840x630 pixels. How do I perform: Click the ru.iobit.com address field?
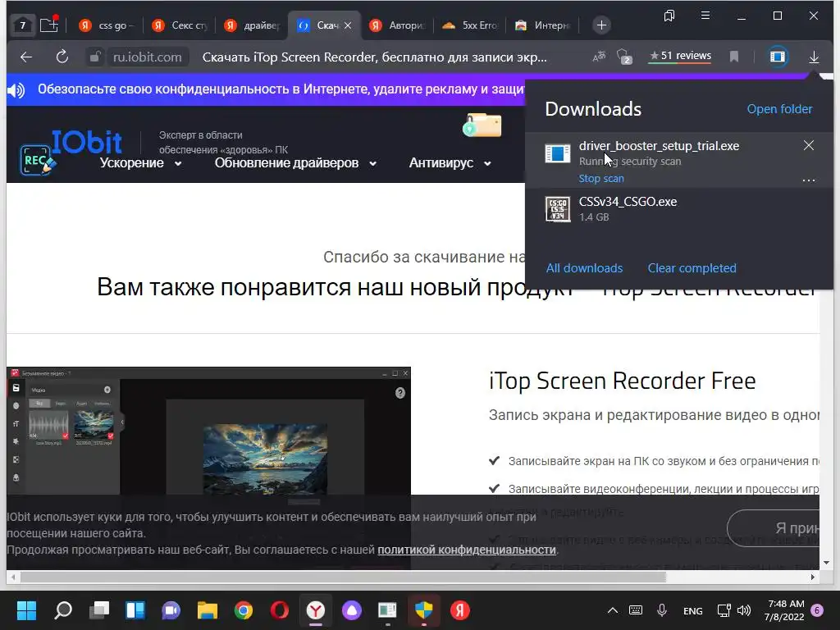click(x=148, y=57)
